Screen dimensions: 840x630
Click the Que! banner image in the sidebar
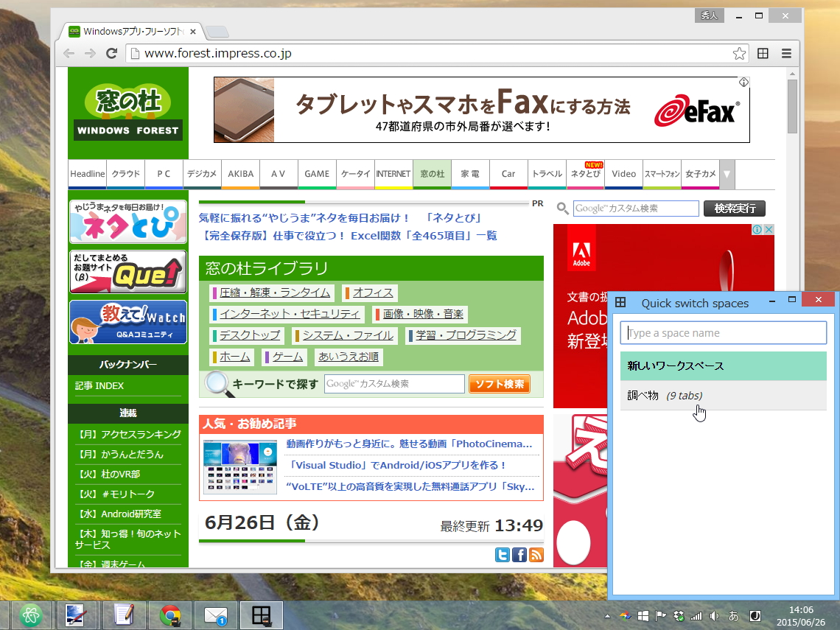(x=128, y=272)
